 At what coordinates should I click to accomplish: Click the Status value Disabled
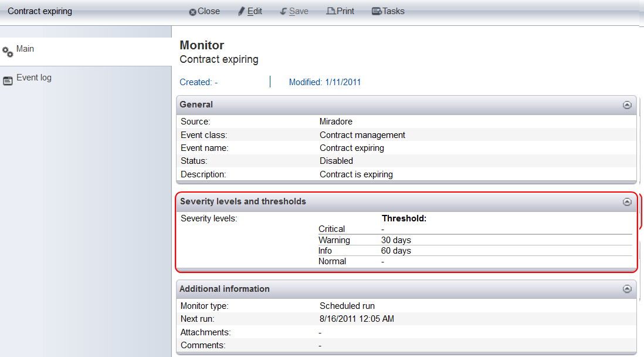tap(336, 161)
